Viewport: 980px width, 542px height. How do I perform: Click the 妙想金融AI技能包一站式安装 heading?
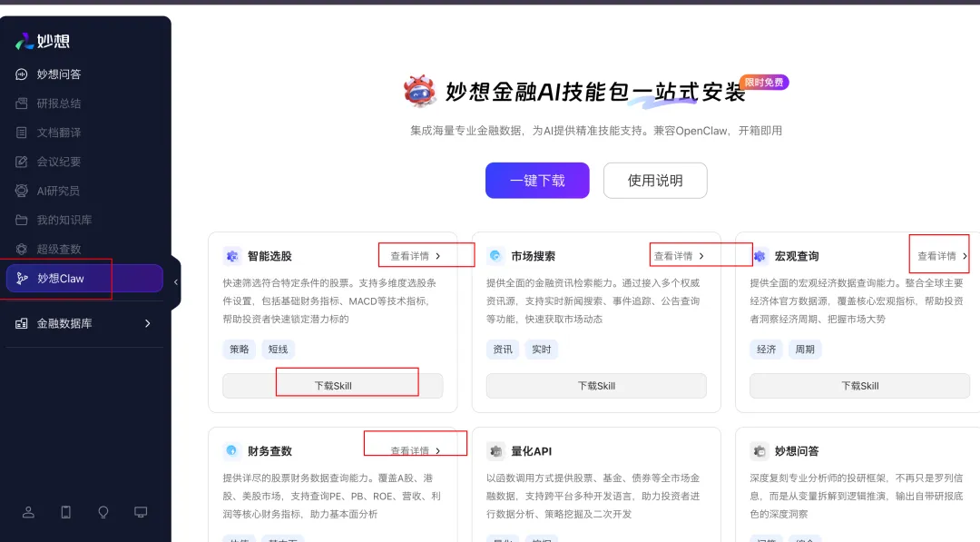click(x=595, y=92)
